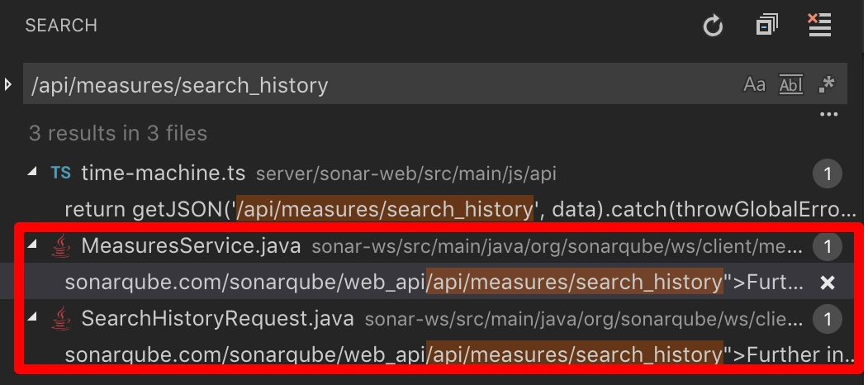Viewport: 868px width, 385px height.
Task: Click the TypeScript icon beside time-machine.ts
Action: (x=60, y=173)
